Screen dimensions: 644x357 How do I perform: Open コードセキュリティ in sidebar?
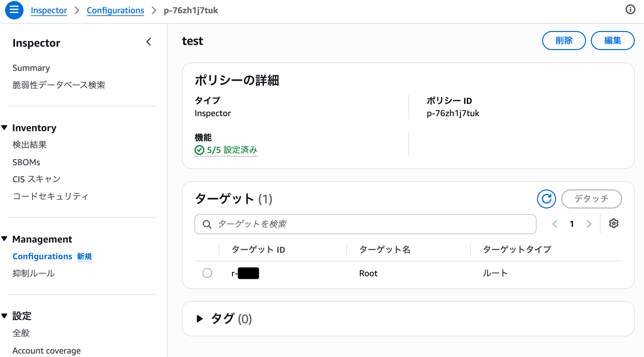coord(50,196)
